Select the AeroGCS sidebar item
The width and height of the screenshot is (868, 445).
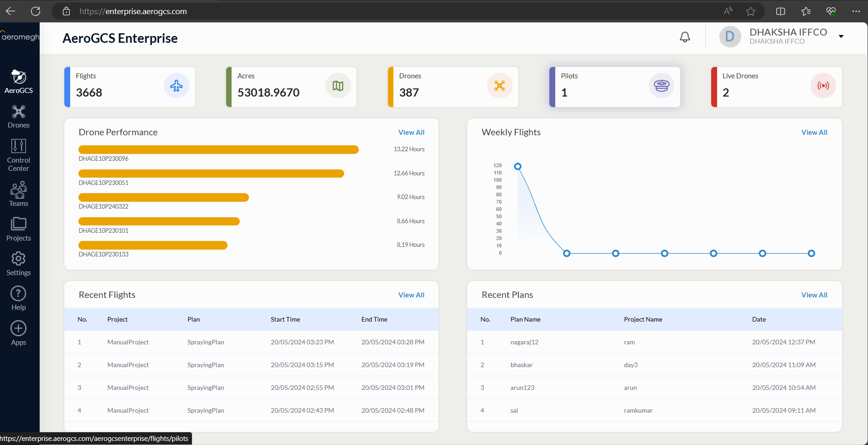click(19, 82)
